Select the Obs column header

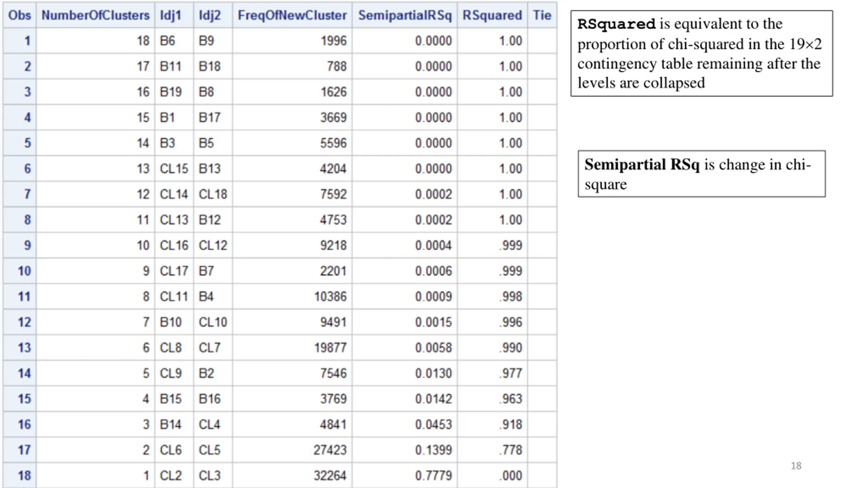tap(20, 15)
